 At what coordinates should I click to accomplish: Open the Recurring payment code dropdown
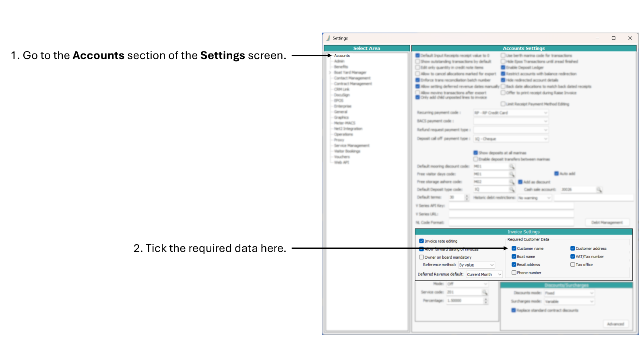click(x=511, y=113)
